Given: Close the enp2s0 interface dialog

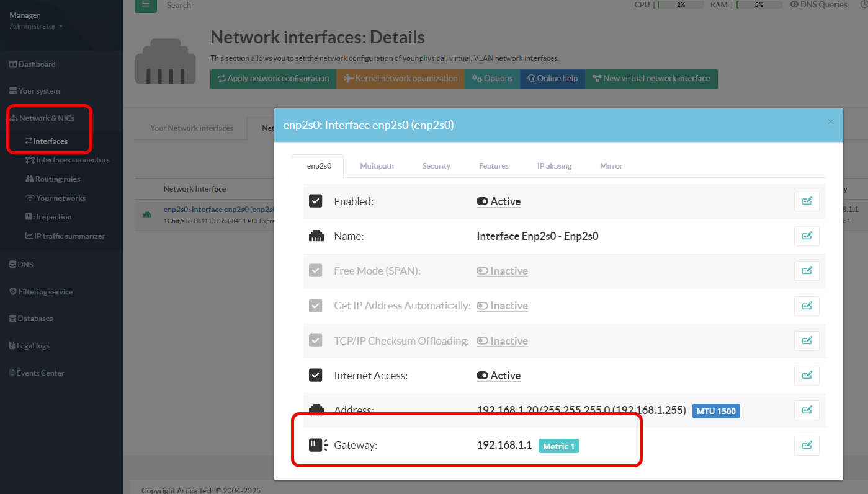Looking at the screenshot, I should [831, 122].
